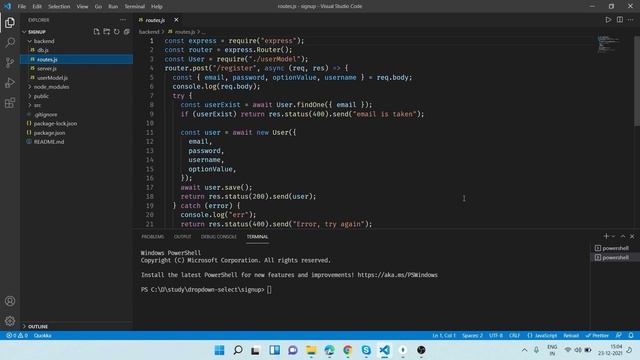Open Explorer views and more actions
This screenshot has height=360, width=640.
click(x=123, y=20)
